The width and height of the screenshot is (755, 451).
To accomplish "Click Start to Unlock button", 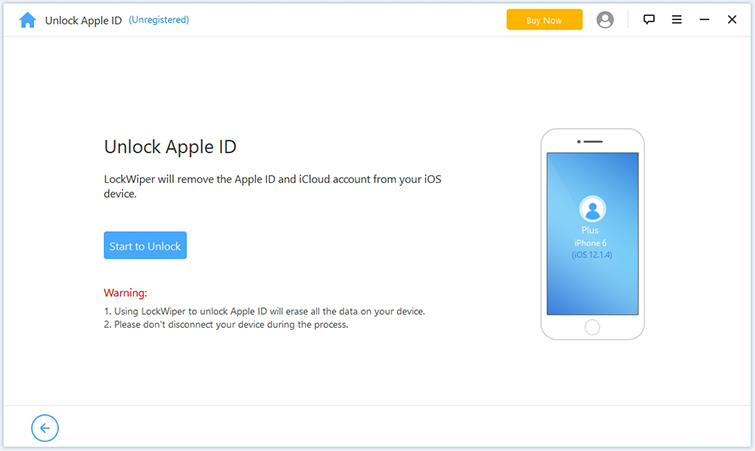I will 145,245.
